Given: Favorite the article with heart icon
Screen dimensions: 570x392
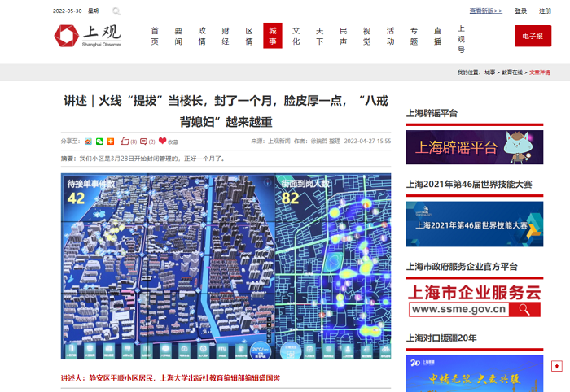Looking at the screenshot, I should click(163, 142).
